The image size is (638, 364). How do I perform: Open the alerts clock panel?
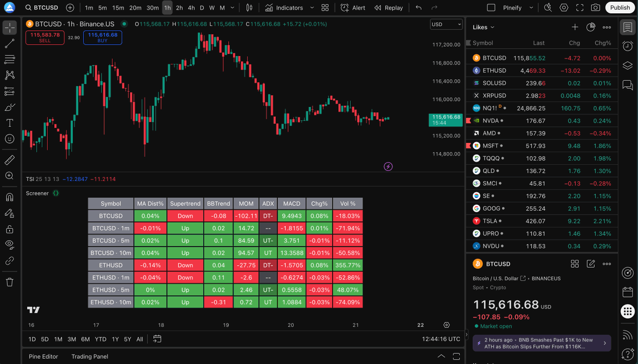[628, 47]
